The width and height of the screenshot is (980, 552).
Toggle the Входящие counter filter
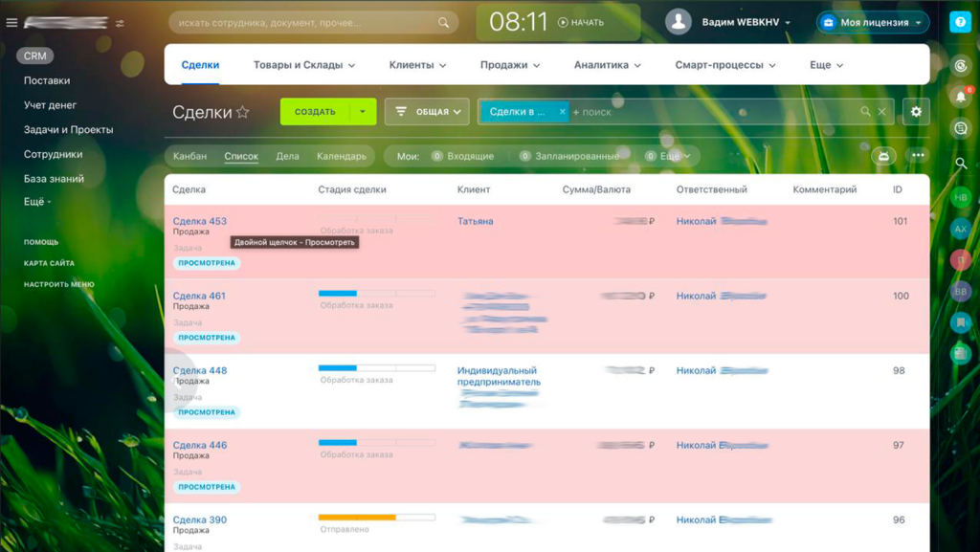(462, 156)
